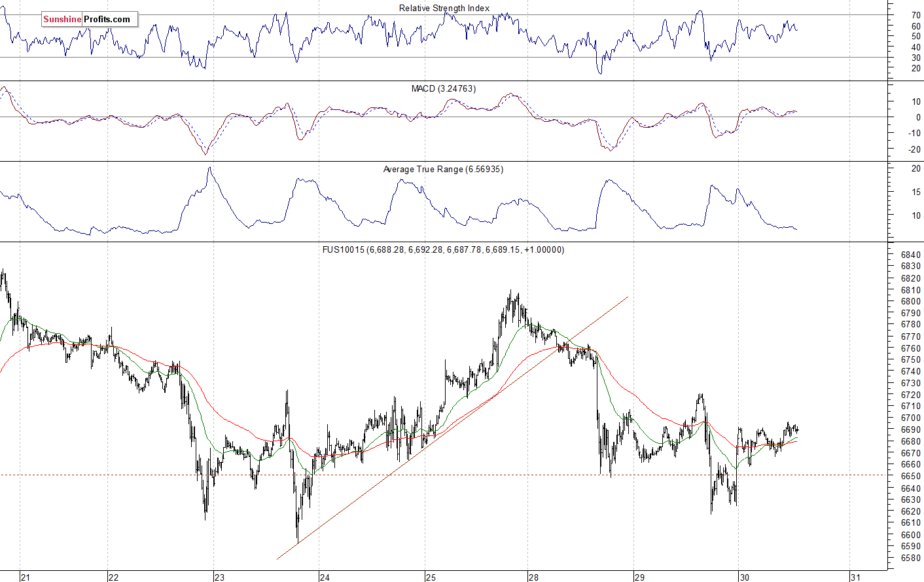The height and width of the screenshot is (582, 924).
Task: Click the Relative Strength Index title
Action: pyautogui.click(x=444, y=9)
